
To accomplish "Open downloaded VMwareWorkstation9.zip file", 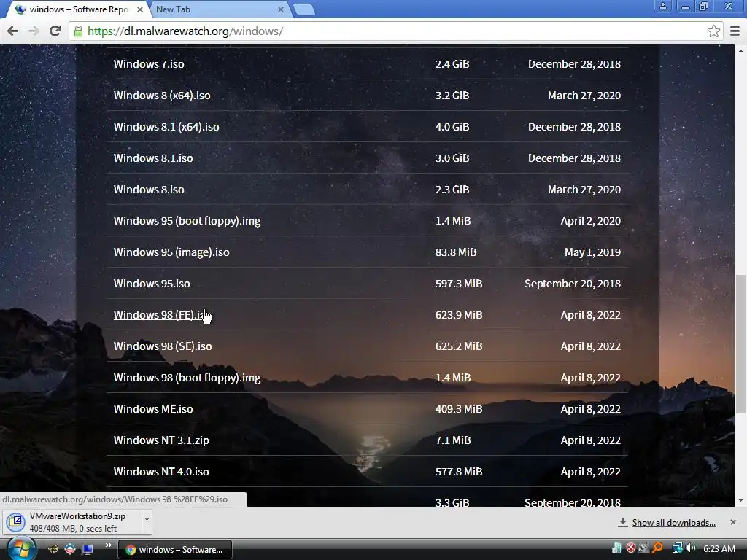I will (x=71, y=522).
